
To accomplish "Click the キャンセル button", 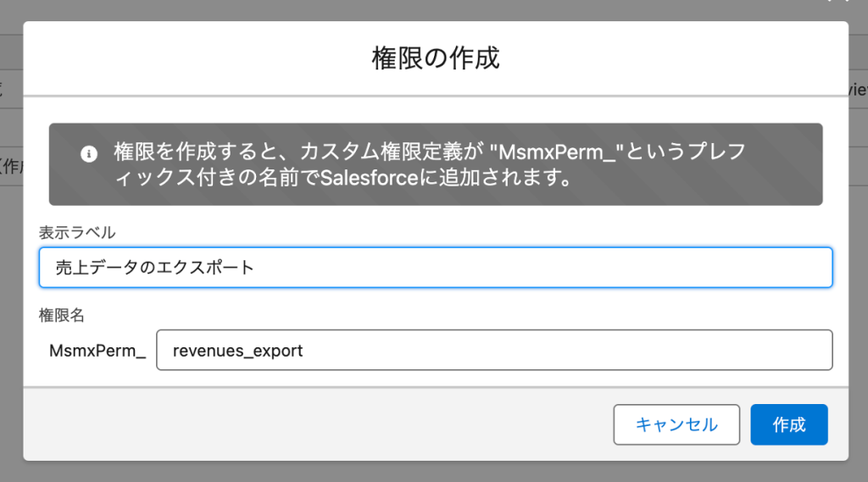I will pyautogui.click(x=676, y=424).
